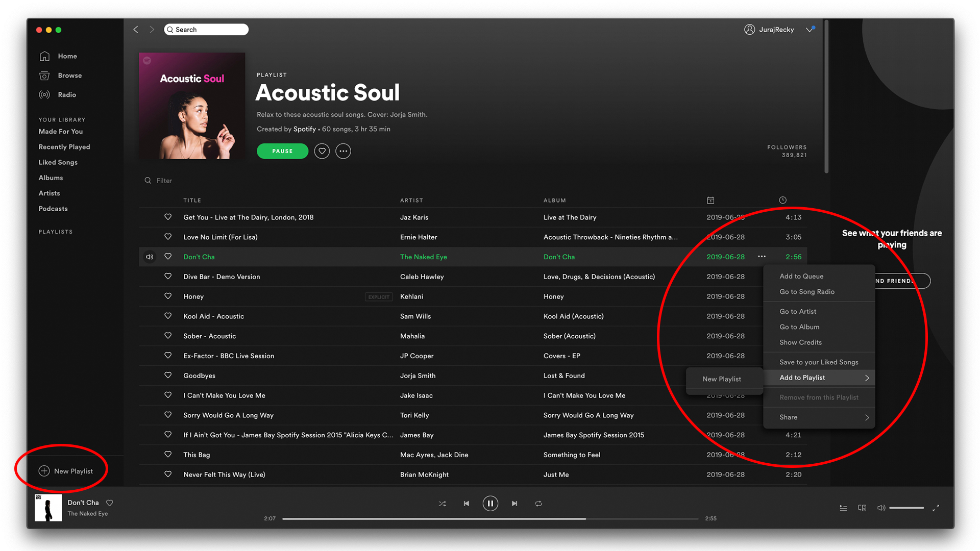Open Made For You library section
This screenshot has width=980, height=551.
point(61,132)
